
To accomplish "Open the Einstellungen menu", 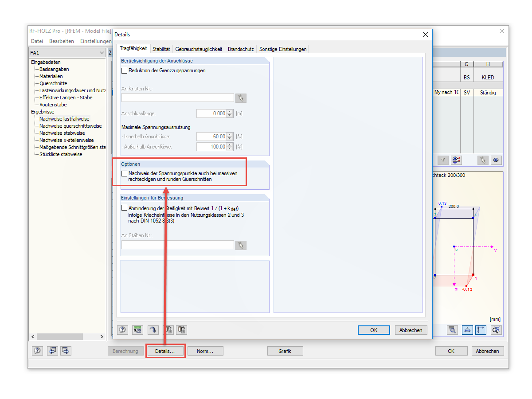I will 95,41.
